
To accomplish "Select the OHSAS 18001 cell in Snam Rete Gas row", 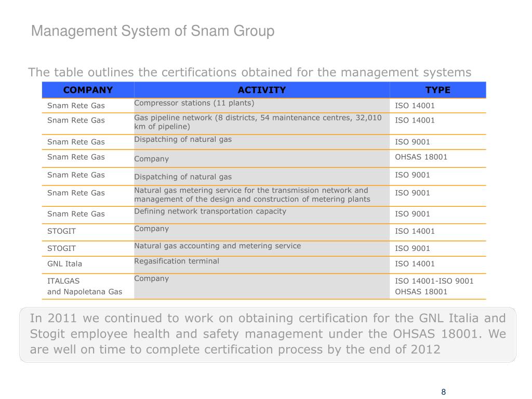I will point(421,157).
